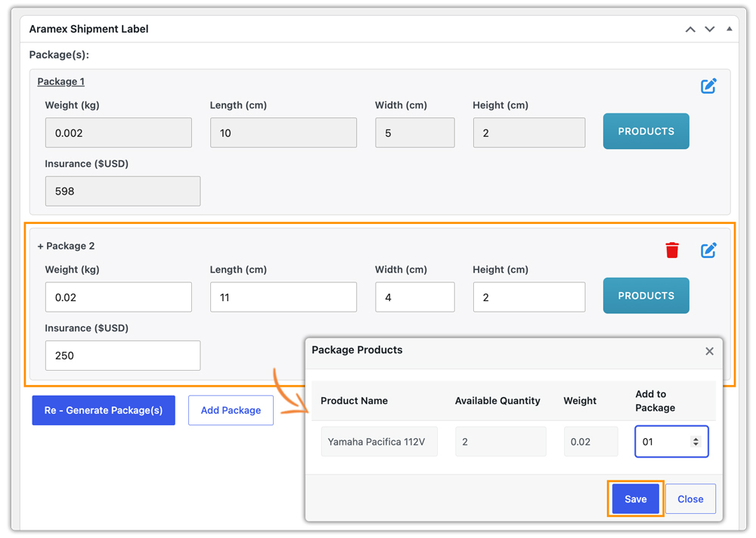
Task: Click the Package(s): label
Action: coord(59,55)
